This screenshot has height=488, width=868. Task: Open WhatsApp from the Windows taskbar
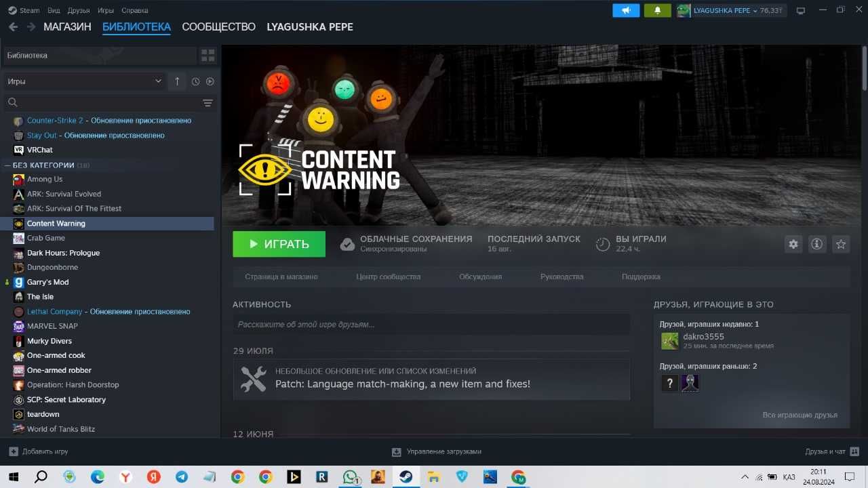click(350, 477)
